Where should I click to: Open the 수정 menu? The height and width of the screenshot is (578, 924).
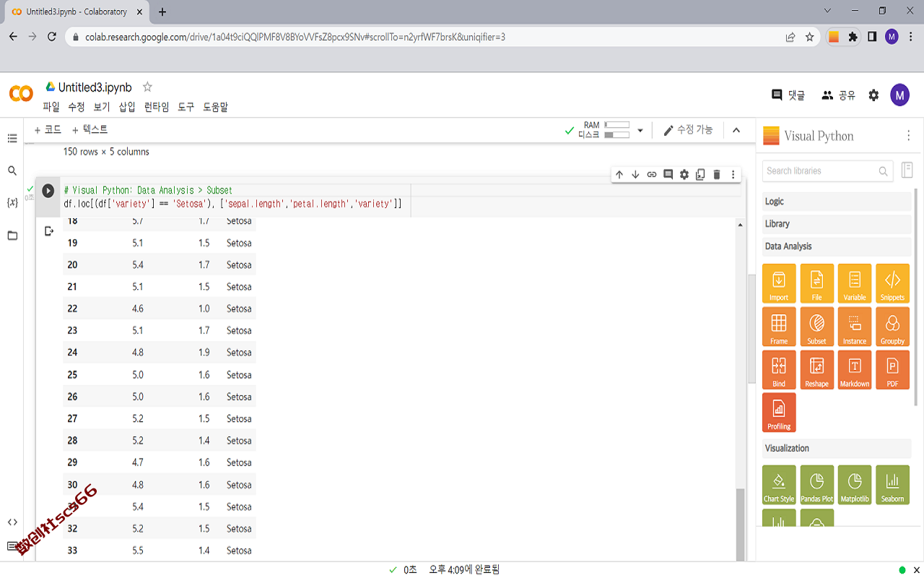click(x=77, y=107)
